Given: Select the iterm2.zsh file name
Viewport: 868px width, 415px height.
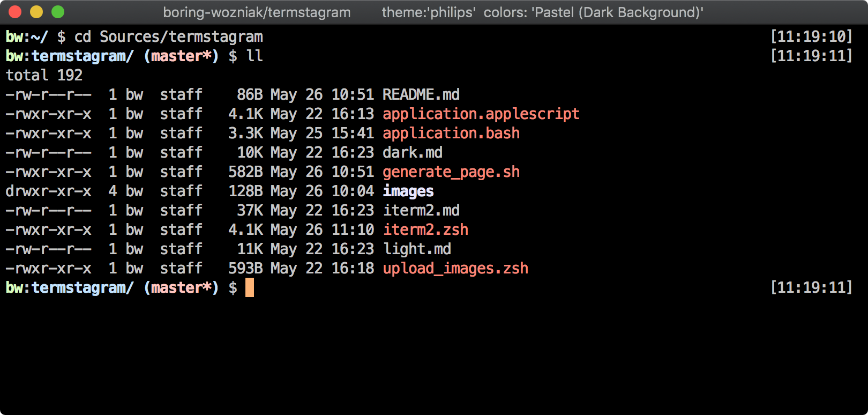Looking at the screenshot, I should click(425, 230).
